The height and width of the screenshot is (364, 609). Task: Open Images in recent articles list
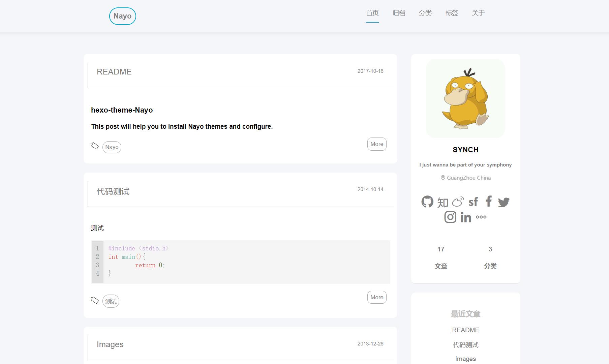pyautogui.click(x=465, y=359)
